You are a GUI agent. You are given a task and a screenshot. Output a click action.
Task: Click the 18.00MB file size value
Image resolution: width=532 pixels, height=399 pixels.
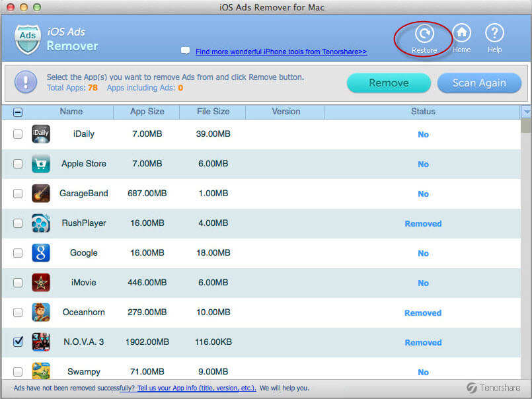point(213,253)
